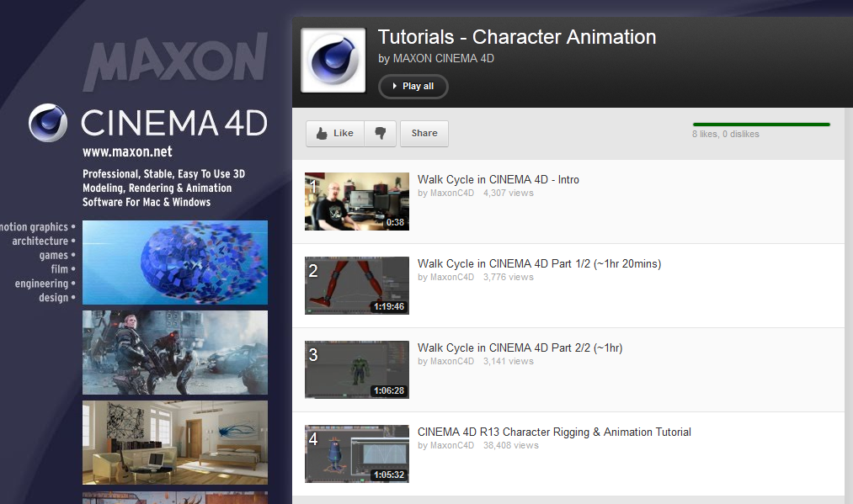Click MaxonC4D uploader under R13 Rigging tutorial

tap(451, 445)
